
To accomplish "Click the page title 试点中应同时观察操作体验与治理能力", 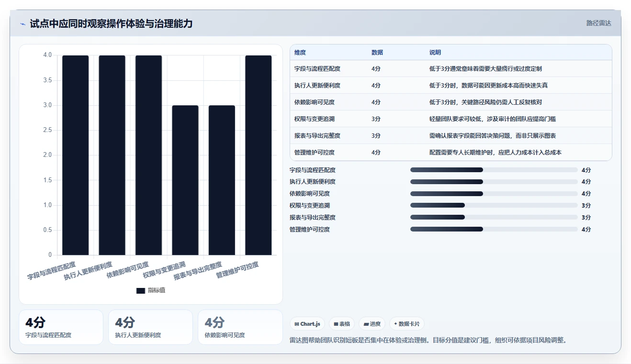I will coord(111,23).
